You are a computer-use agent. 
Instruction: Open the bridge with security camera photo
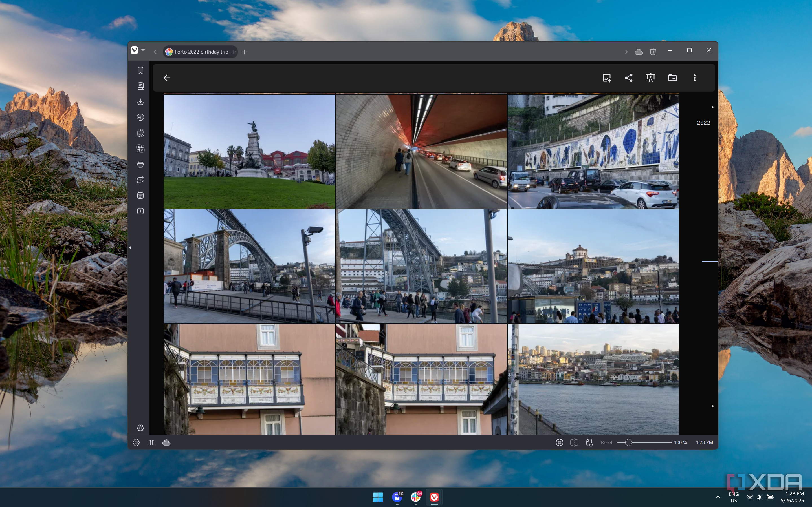point(249,266)
